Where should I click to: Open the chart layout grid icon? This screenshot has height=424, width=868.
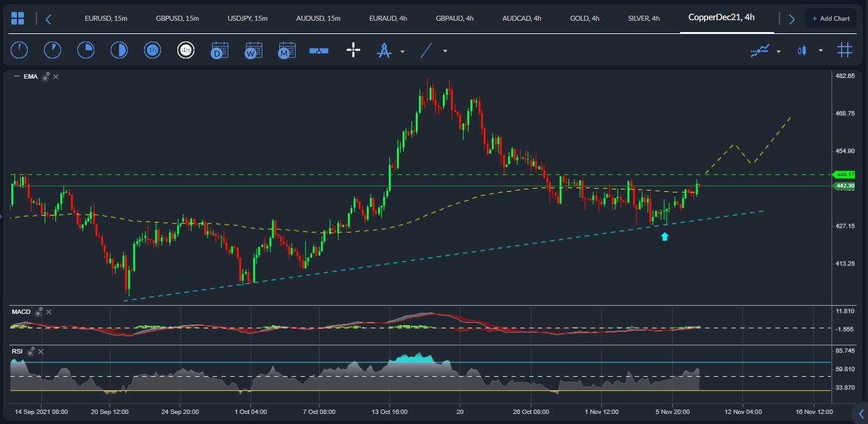pyautogui.click(x=18, y=18)
